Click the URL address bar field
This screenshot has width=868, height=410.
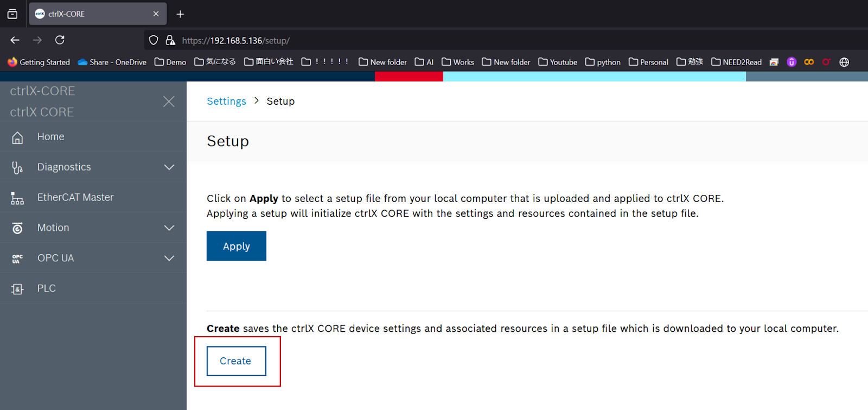click(x=505, y=40)
